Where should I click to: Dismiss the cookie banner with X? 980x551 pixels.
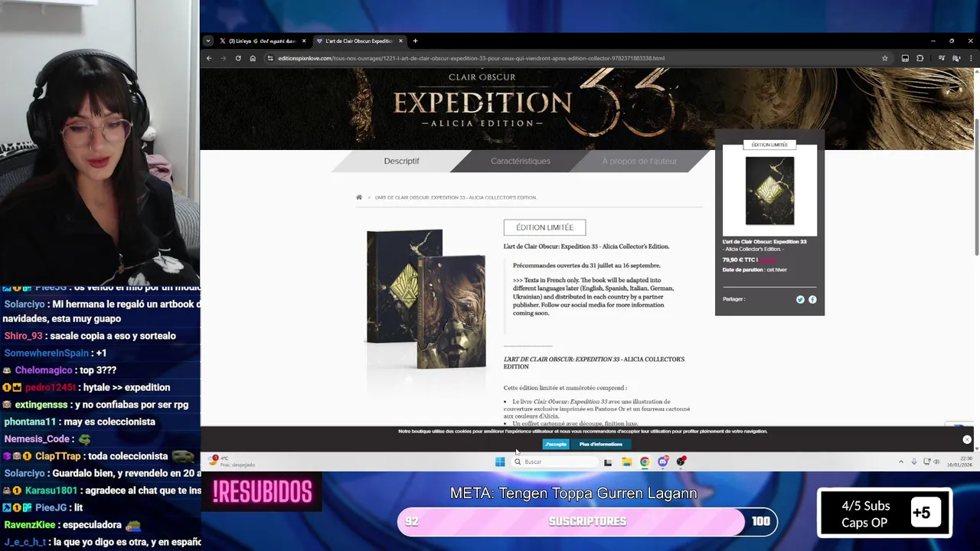967,439
